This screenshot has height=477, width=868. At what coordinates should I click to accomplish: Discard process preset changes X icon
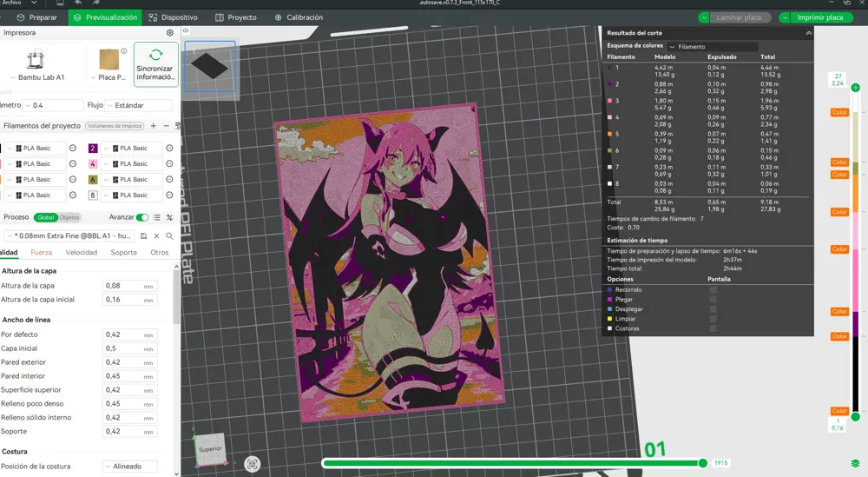pyautogui.click(x=156, y=236)
